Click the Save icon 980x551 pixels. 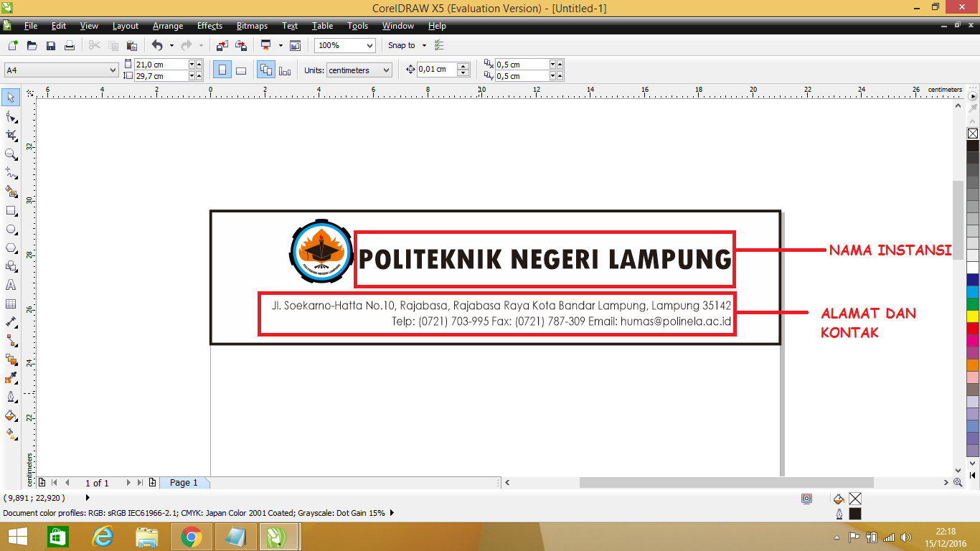[51, 45]
